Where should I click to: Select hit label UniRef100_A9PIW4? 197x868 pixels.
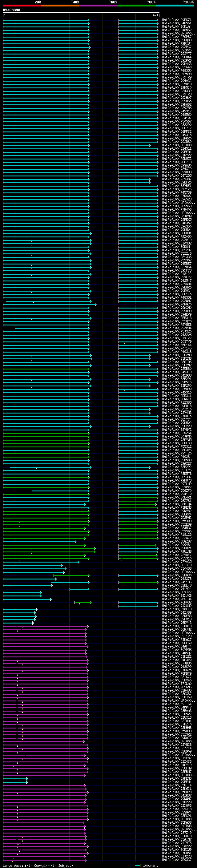[177, 43]
